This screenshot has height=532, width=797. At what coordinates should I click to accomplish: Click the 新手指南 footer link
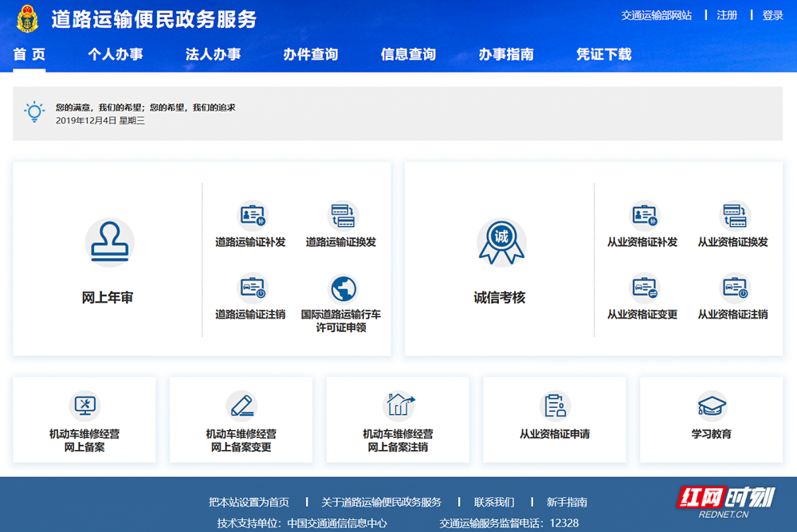pos(567,502)
